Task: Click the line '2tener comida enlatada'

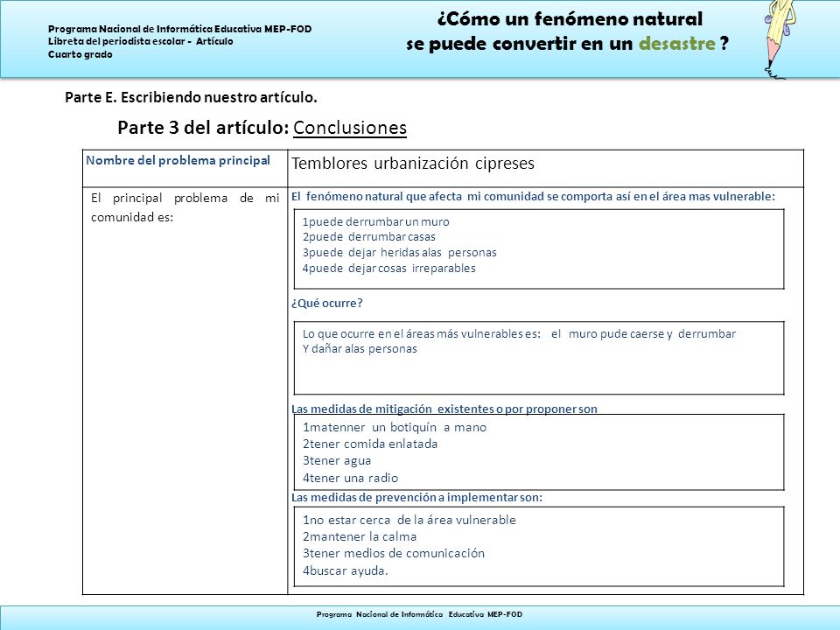Action: (x=369, y=444)
